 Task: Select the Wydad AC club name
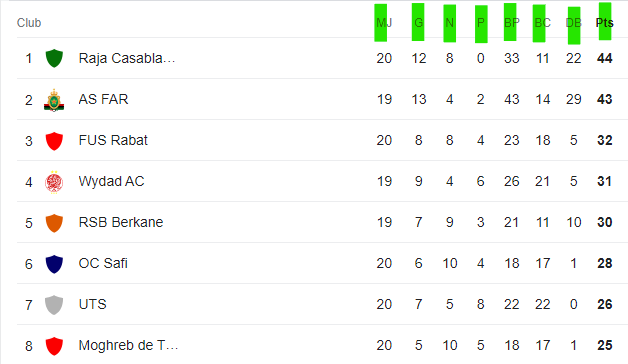pos(111,181)
